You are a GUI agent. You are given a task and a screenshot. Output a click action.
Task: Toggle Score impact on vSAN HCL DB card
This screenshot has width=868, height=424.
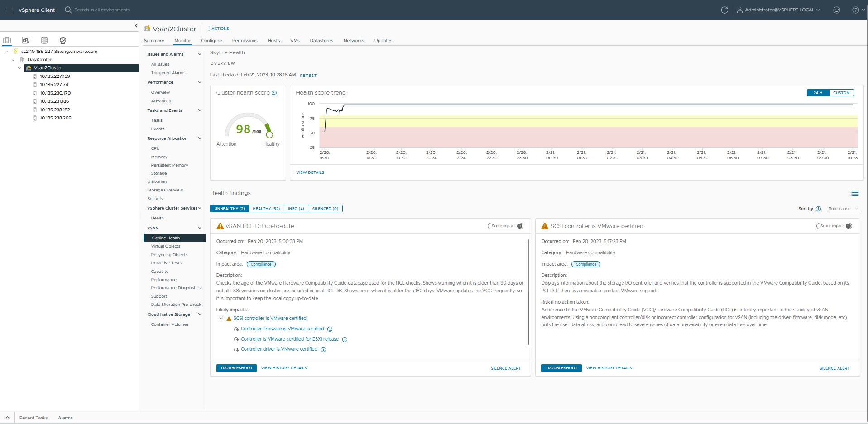tap(505, 226)
